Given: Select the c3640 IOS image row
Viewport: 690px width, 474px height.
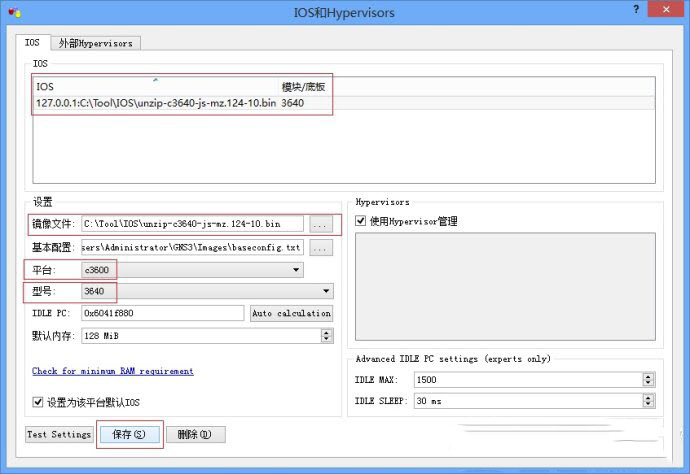Looking at the screenshot, I should pyautogui.click(x=156, y=103).
